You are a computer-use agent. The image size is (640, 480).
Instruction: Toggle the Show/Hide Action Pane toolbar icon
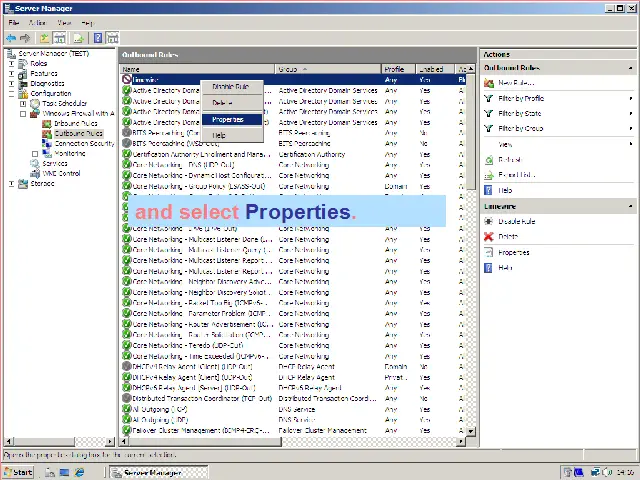pyautogui.click(x=112, y=38)
